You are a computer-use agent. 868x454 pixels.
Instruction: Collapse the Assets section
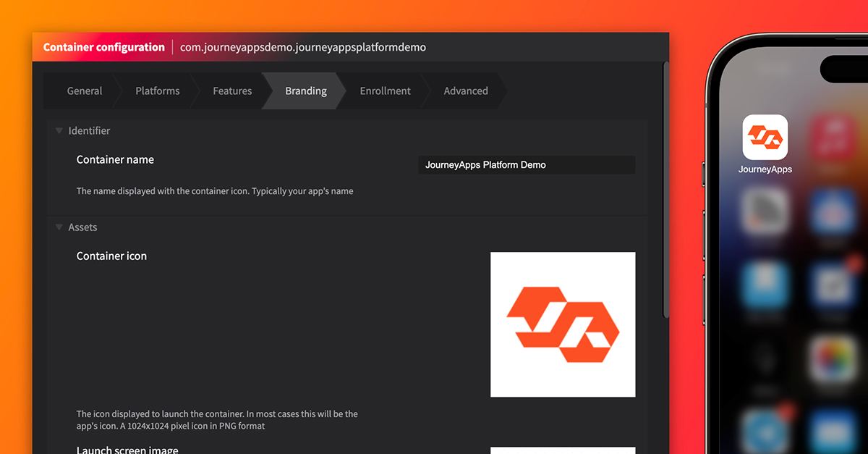[59, 227]
